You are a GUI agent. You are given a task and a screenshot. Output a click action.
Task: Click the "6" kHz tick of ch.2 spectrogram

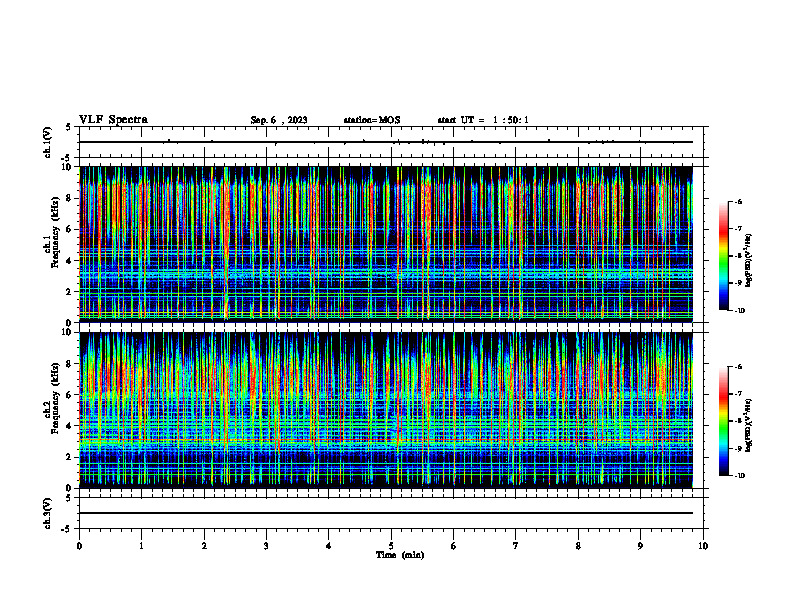point(70,395)
